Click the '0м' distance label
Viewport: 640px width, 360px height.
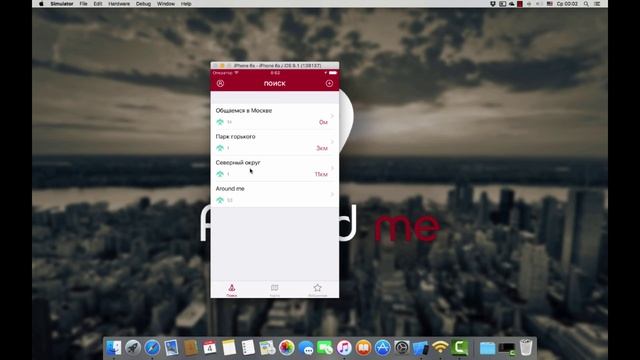pos(323,122)
